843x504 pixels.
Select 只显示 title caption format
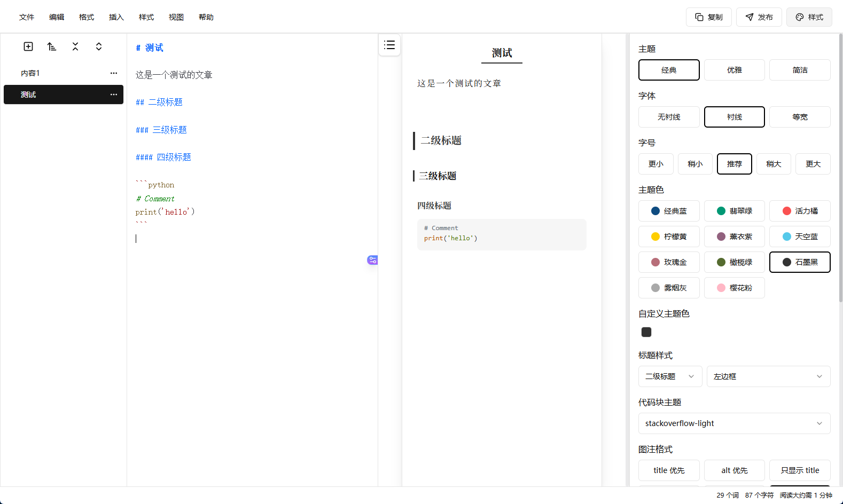coord(800,470)
